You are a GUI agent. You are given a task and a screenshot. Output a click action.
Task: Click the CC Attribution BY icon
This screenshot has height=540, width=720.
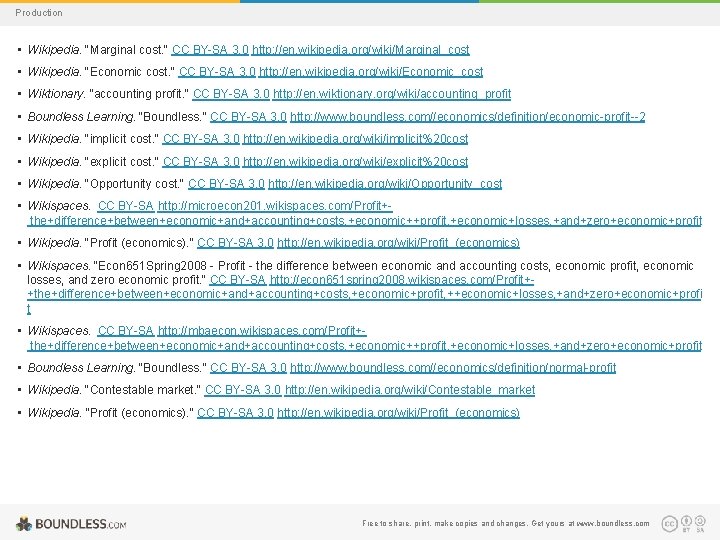[x=686, y=523]
